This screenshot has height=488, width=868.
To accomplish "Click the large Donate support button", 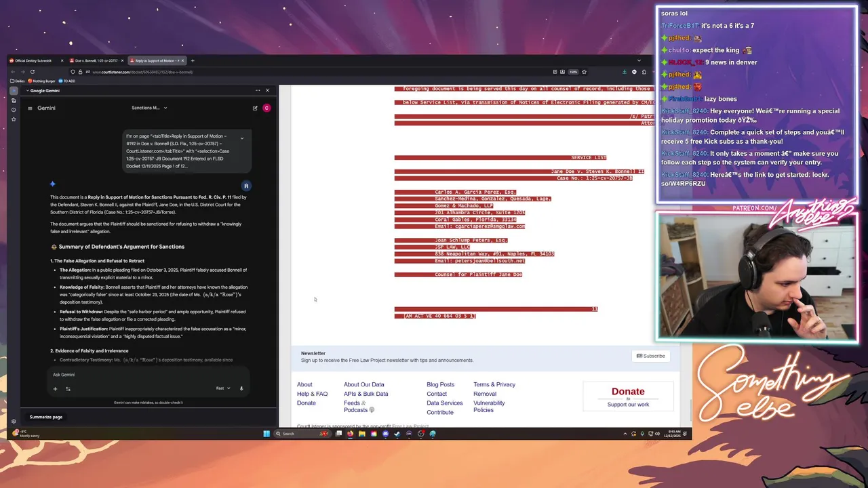I will point(628,396).
